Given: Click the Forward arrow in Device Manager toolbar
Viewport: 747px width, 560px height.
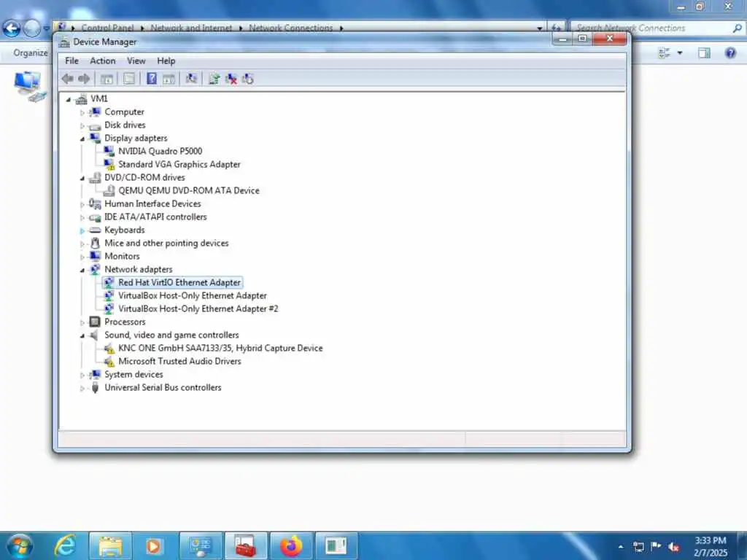Looking at the screenshot, I should coord(84,79).
